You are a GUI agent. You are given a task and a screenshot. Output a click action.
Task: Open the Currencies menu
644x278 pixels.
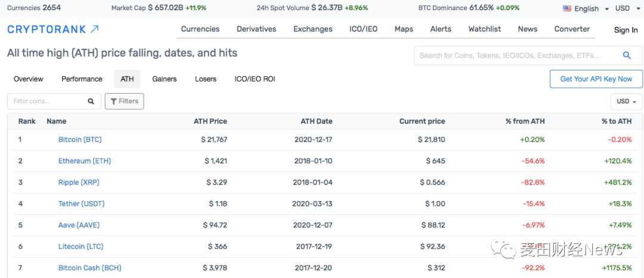200,29
